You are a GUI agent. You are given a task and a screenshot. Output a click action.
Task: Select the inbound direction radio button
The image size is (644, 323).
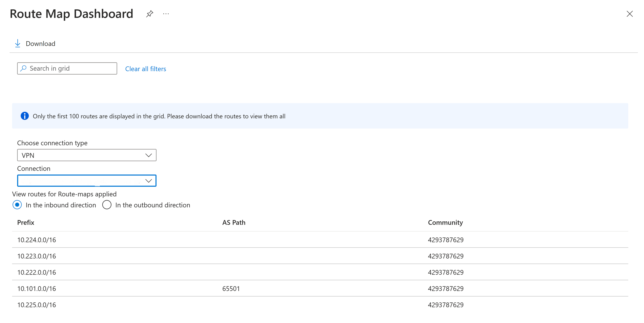click(x=17, y=205)
